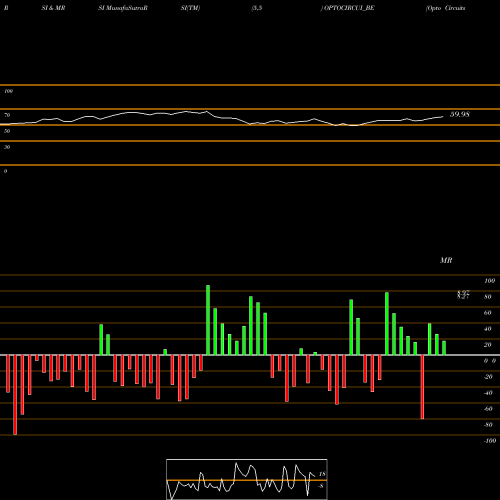Viewport: 500px width, 500px height.
Task: Click the 40 label on the MR axis
Action: tap(488, 329)
